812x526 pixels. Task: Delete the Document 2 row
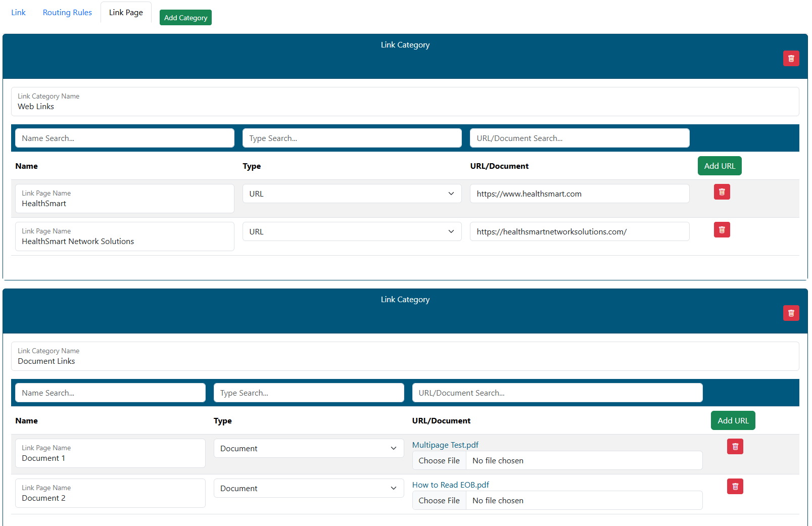(735, 487)
